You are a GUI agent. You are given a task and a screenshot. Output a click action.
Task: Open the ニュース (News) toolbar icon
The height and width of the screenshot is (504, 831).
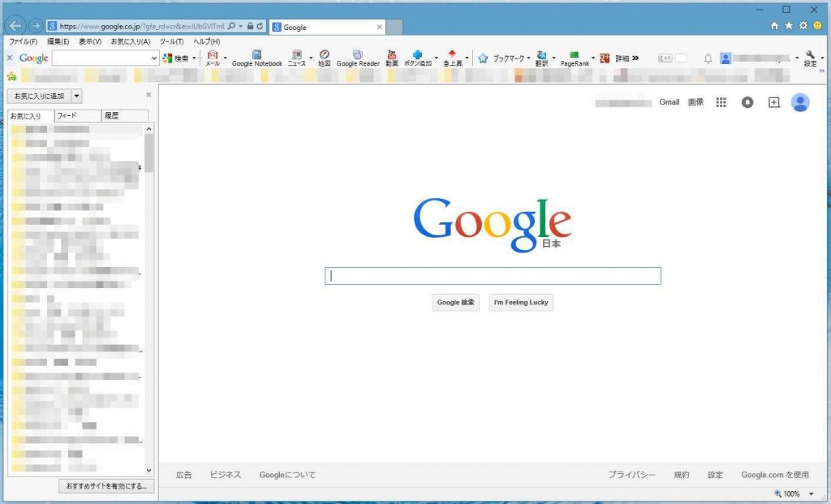pos(297,58)
